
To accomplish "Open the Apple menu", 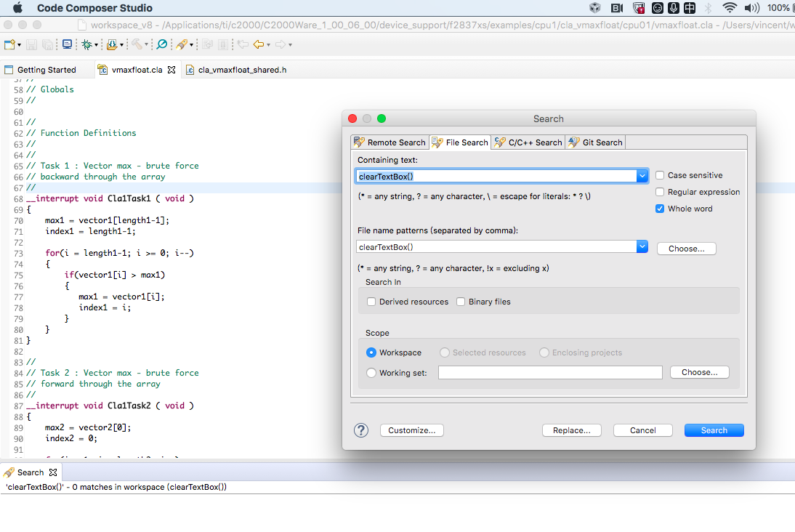I will click(17, 7).
